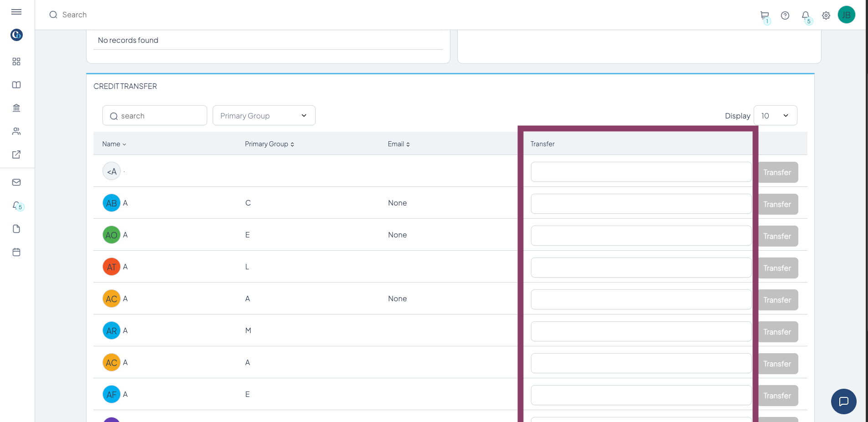
Task: Click the external link icon in the sidebar
Action: (16, 154)
